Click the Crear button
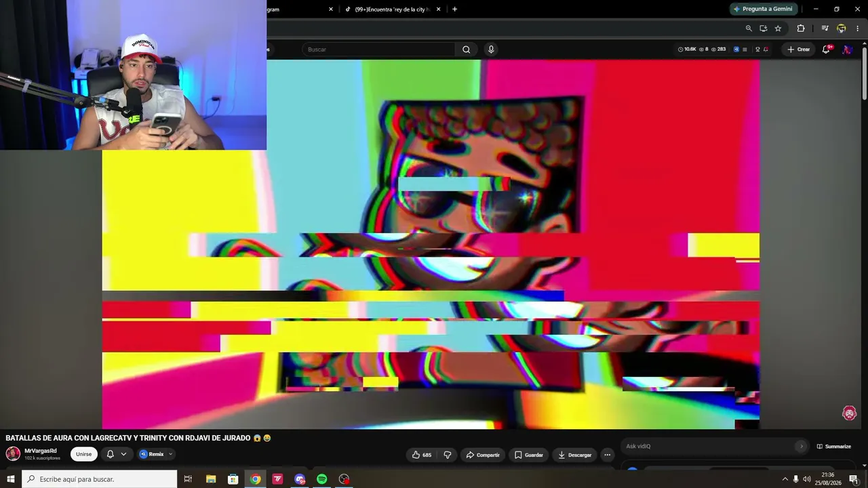868x488 pixels. (x=798, y=49)
